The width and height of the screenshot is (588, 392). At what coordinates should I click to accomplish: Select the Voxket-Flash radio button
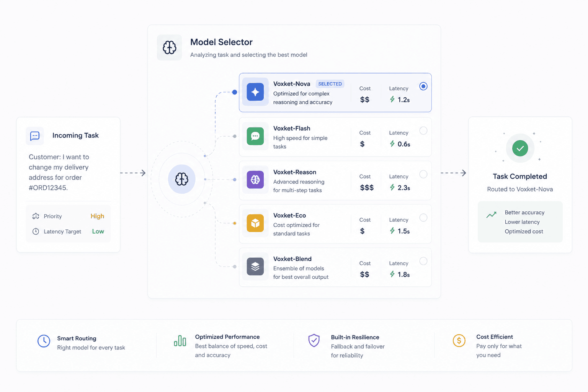coord(423,131)
